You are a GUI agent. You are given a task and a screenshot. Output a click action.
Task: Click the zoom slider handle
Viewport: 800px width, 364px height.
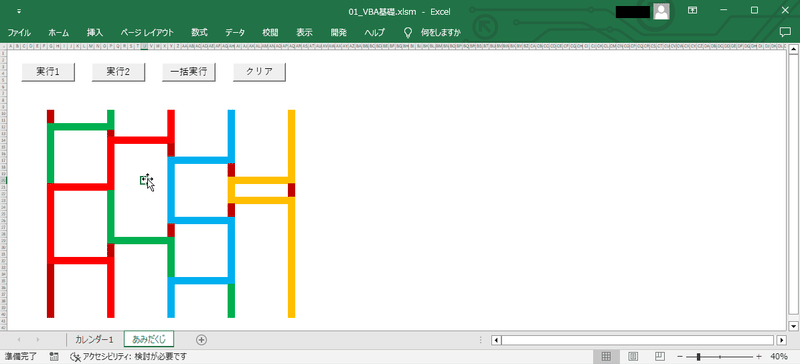coord(698,356)
